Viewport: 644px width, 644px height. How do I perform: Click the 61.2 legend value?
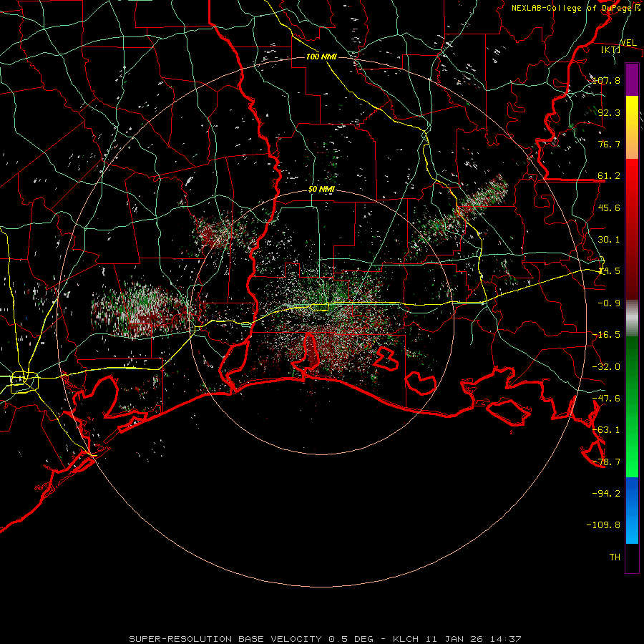(x=609, y=176)
